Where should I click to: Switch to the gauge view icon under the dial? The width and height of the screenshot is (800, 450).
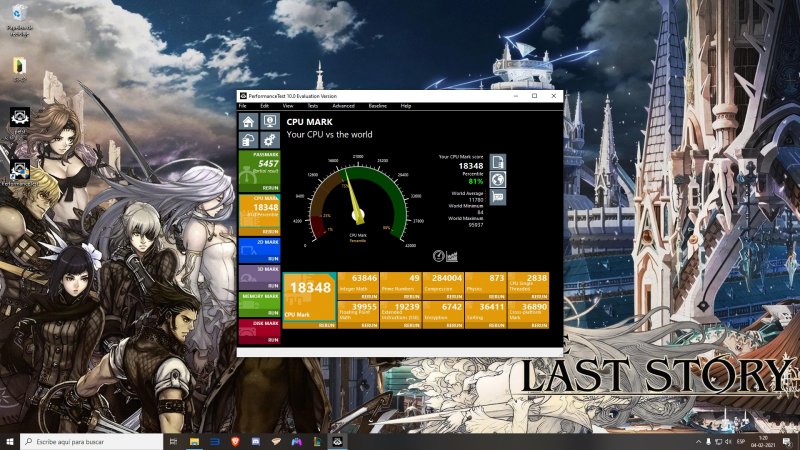click(x=438, y=256)
